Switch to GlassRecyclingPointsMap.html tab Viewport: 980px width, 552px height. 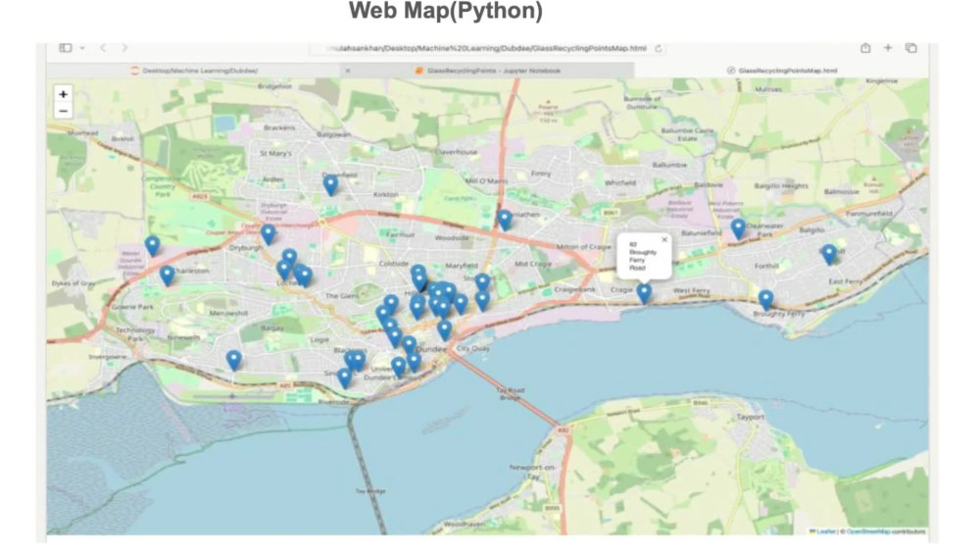click(782, 71)
